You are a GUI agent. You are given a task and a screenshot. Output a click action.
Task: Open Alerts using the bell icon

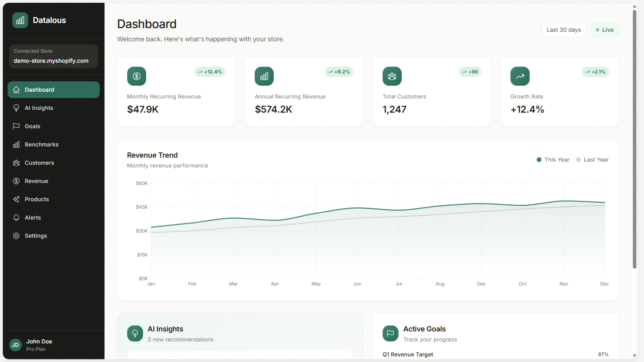(x=16, y=217)
